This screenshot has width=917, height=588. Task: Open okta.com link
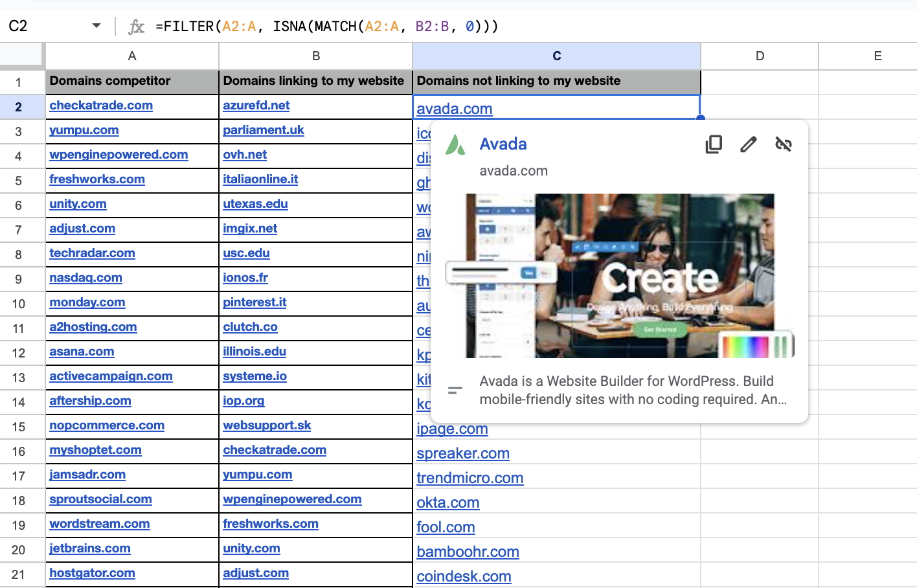coord(448,503)
